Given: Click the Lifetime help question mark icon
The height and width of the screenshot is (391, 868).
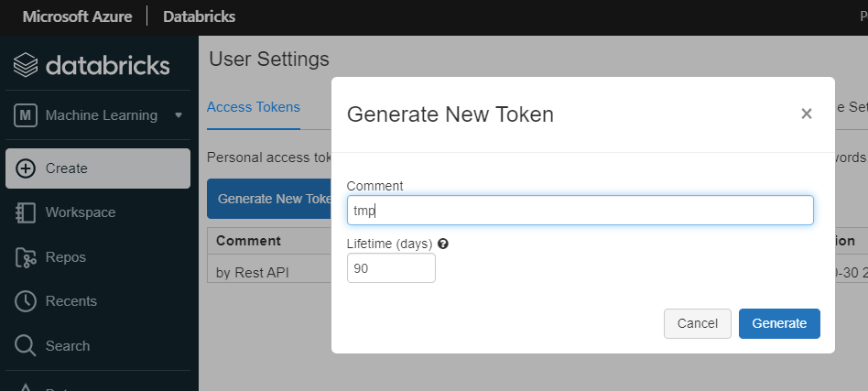Looking at the screenshot, I should [x=443, y=244].
